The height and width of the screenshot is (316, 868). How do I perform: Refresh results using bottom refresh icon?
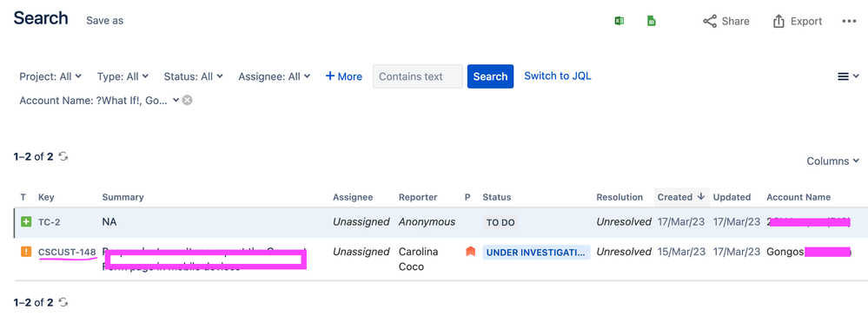63,302
